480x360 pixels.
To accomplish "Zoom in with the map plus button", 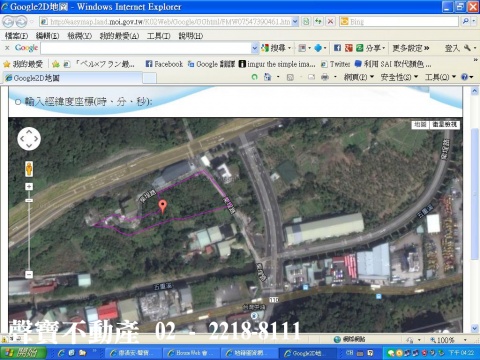I will point(29,187).
